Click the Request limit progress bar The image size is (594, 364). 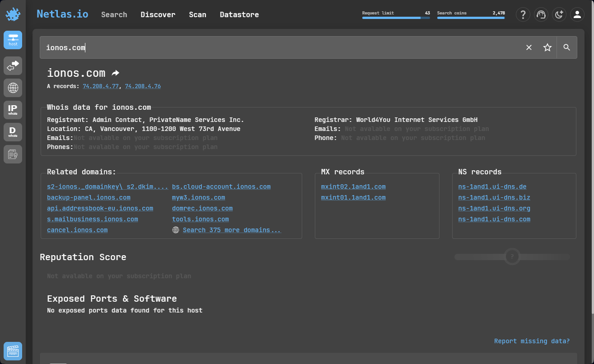pos(396,18)
